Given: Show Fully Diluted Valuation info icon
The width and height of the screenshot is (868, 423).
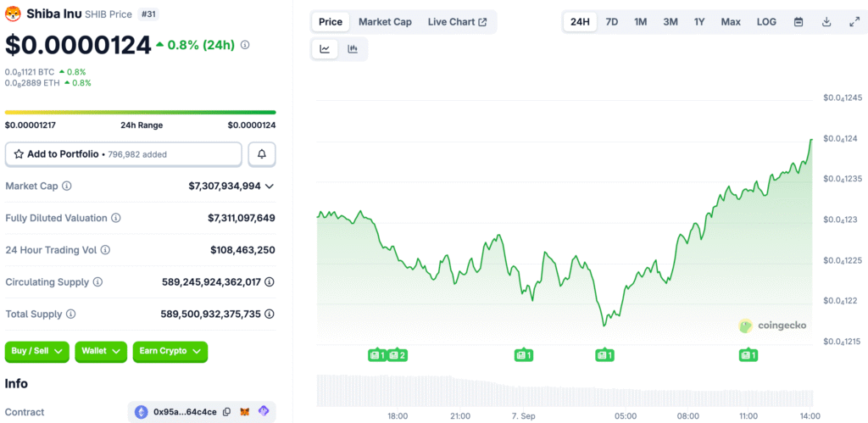Looking at the screenshot, I should pyautogui.click(x=115, y=218).
